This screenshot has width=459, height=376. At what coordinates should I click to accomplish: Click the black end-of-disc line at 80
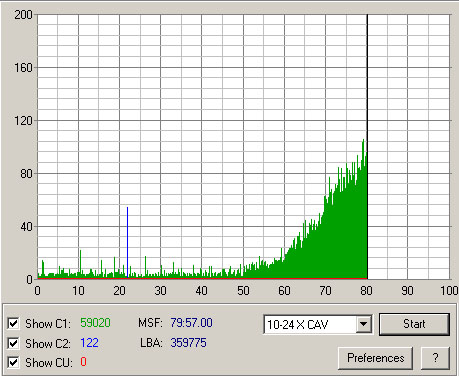pos(367,147)
